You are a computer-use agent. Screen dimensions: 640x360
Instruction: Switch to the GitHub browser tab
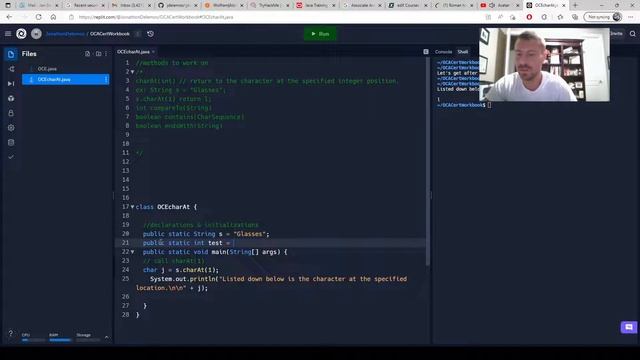click(x=177, y=5)
